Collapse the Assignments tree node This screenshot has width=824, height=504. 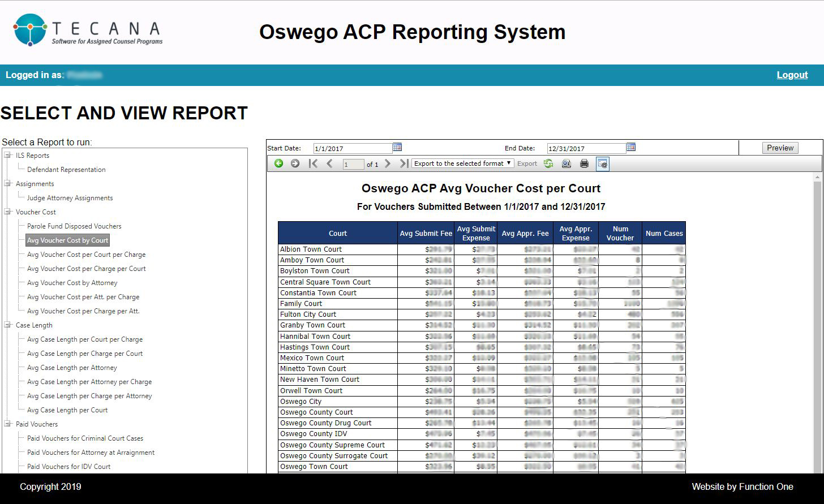click(8, 183)
